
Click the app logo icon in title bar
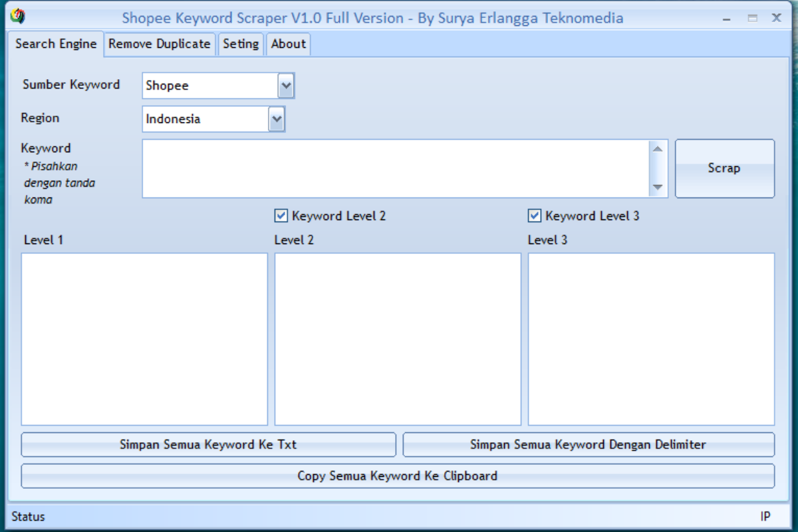pyautogui.click(x=18, y=17)
